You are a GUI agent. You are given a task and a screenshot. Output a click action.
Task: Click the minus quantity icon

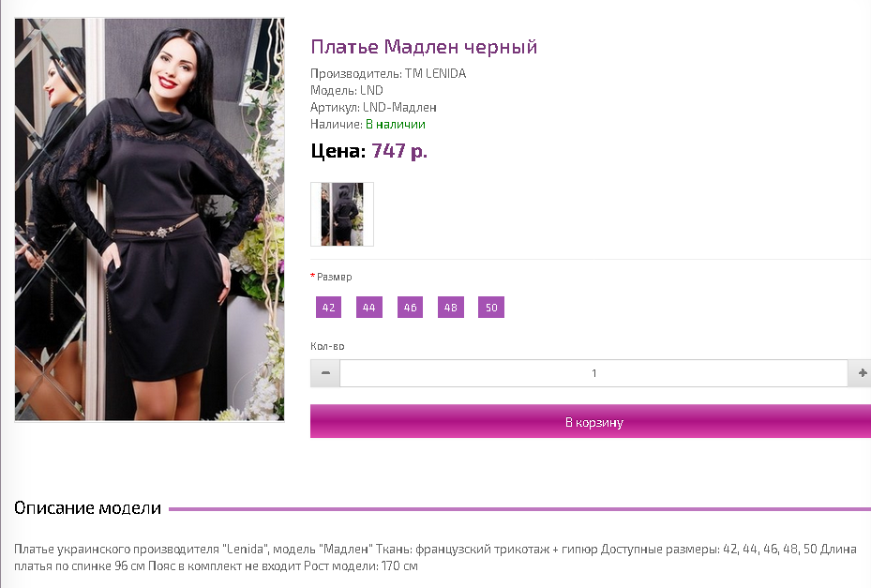[325, 373]
